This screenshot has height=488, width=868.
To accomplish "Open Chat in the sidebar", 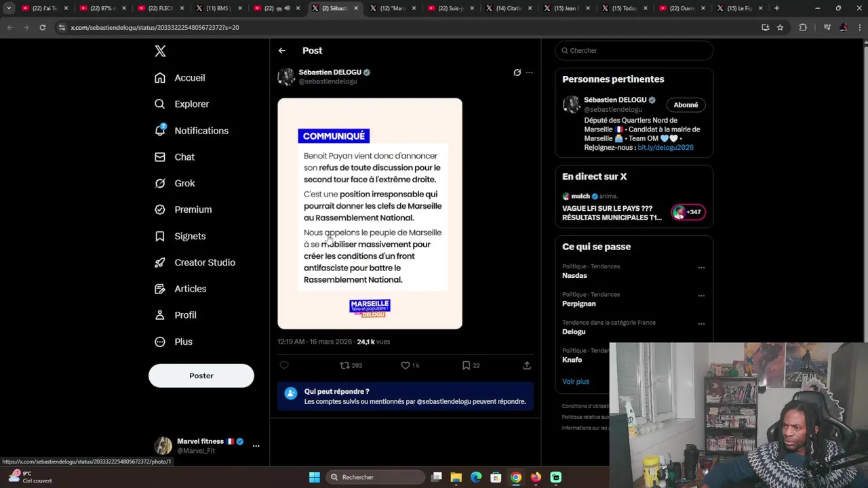I will 174,157.
